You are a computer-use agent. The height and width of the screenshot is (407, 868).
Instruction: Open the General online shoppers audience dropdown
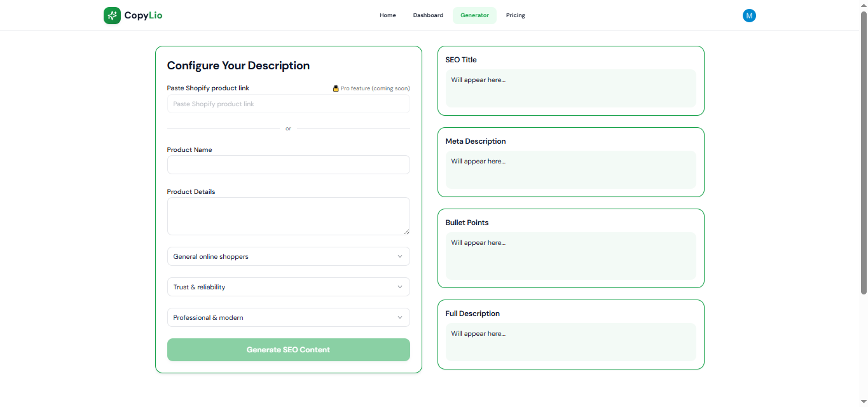click(x=287, y=256)
